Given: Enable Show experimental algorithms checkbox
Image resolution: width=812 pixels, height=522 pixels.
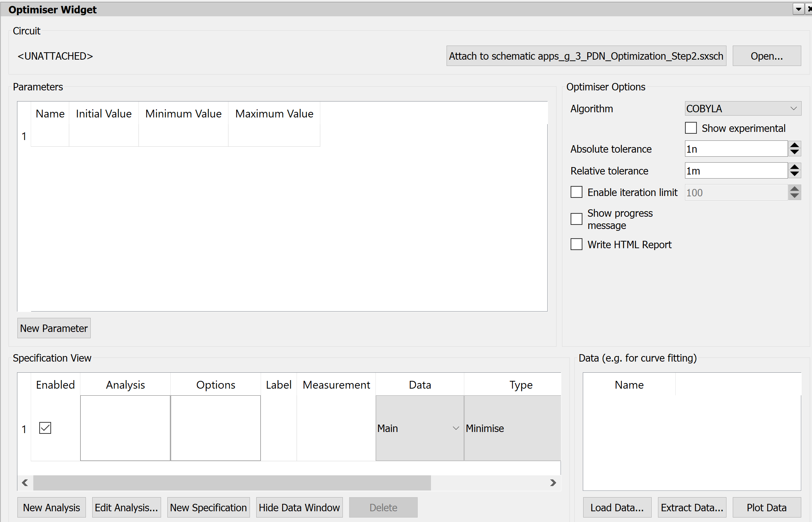Looking at the screenshot, I should click(691, 128).
